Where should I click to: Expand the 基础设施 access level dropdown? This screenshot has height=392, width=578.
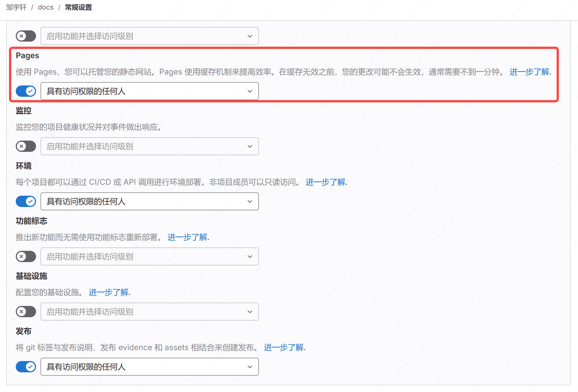coord(149,312)
